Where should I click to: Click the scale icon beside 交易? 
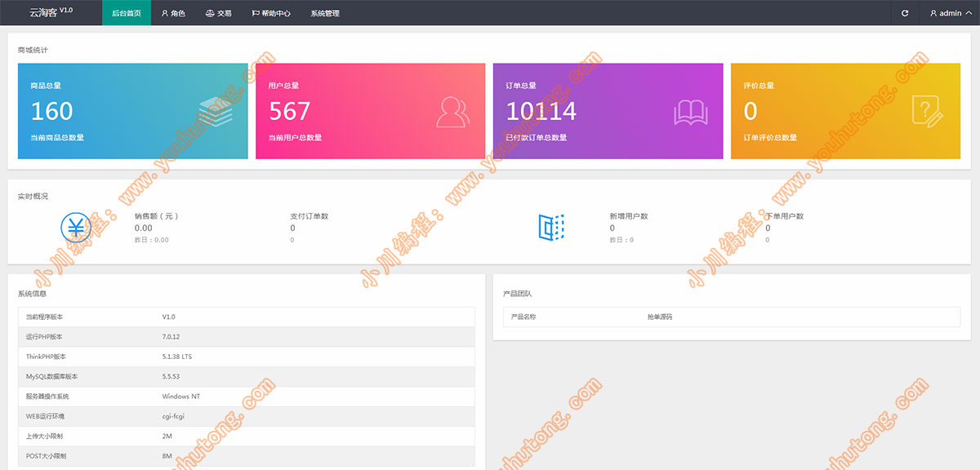tap(210, 14)
